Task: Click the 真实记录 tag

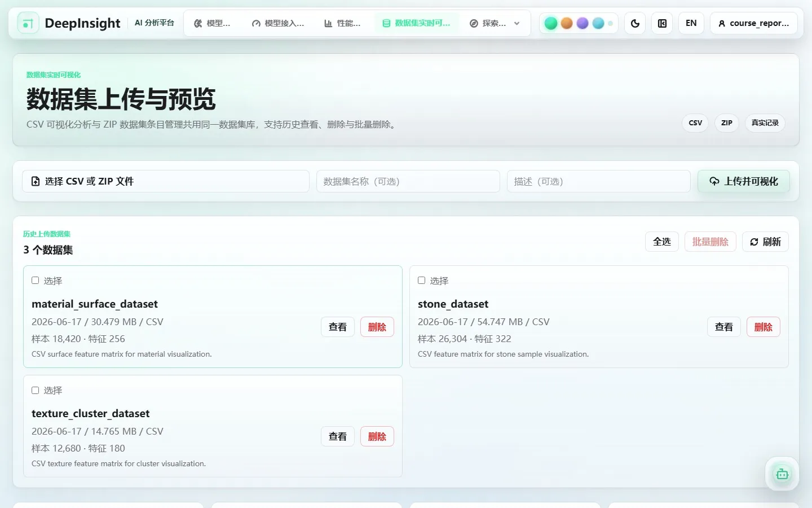Action: (x=765, y=123)
